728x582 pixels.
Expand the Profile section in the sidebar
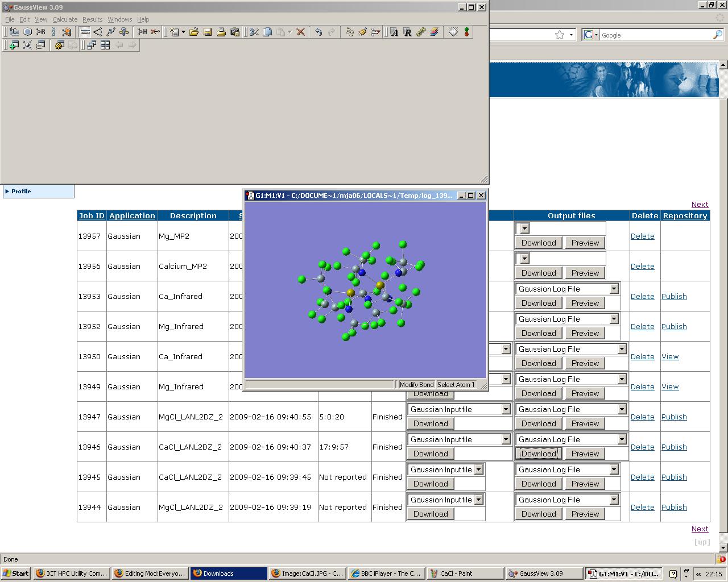click(38, 192)
